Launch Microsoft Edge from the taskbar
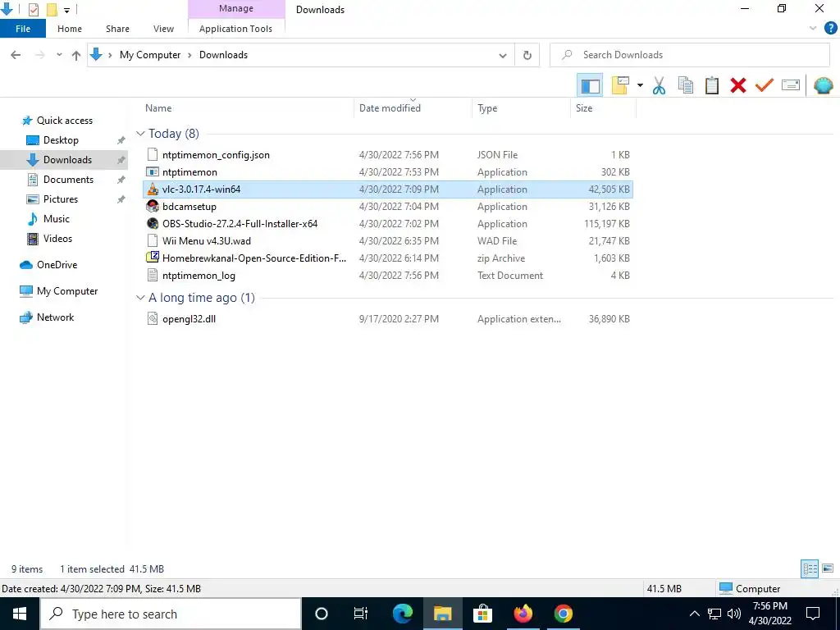 402,614
